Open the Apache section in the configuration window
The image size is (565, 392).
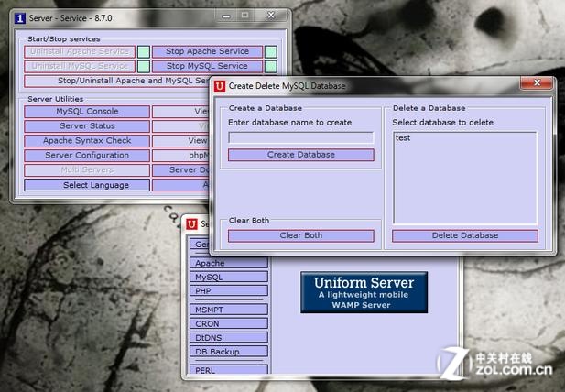coord(229,263)
